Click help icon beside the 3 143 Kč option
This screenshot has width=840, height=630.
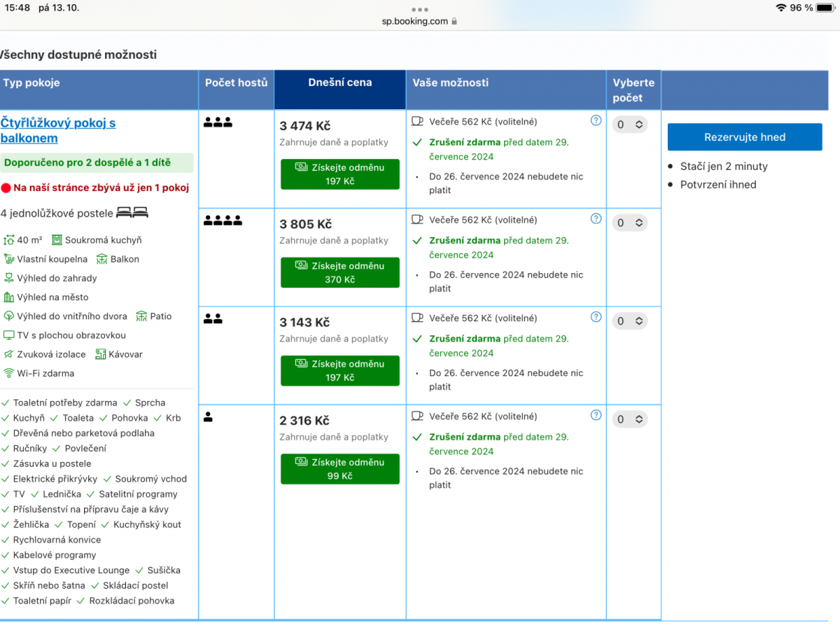pyautogui.click(x=596, y=316)
